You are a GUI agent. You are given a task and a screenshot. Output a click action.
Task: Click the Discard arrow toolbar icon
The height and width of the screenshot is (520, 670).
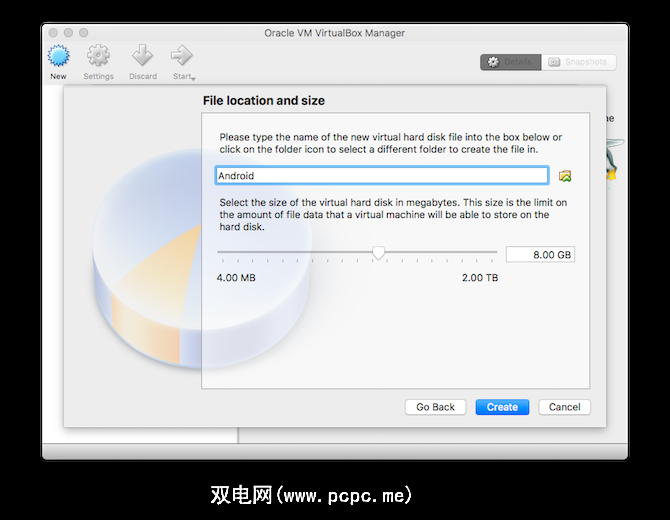[x=142, y=56]
